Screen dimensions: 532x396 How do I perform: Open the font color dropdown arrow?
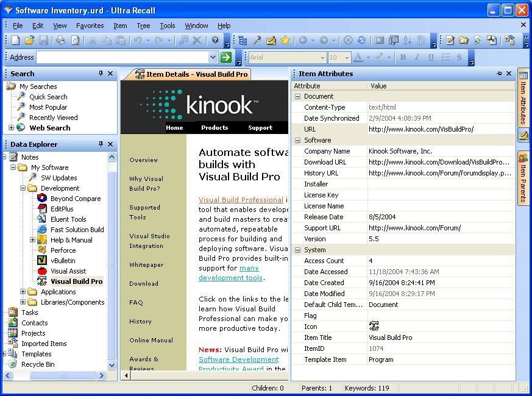pos(368,58)
